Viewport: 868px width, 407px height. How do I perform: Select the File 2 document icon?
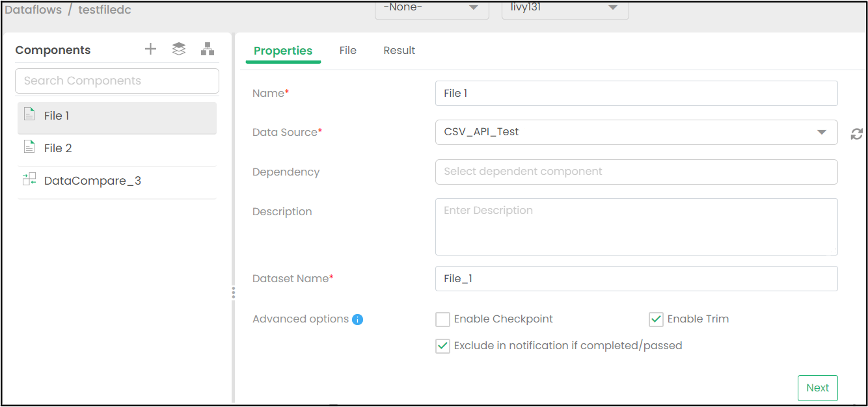click(x=29, y=148)
